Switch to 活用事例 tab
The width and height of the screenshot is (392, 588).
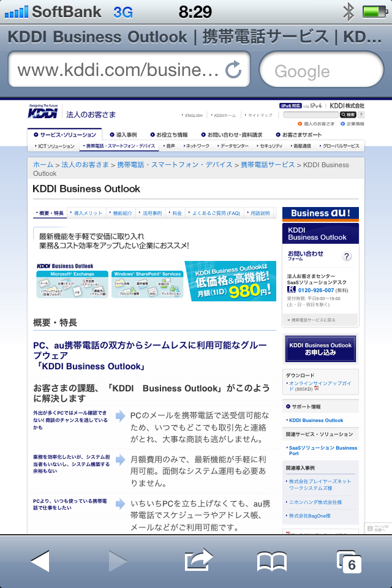coord(150,213)
